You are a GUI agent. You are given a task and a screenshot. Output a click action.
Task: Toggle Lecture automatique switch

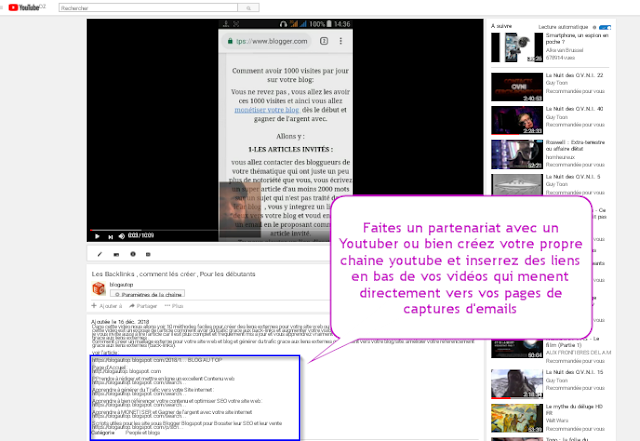coord(605,27)
